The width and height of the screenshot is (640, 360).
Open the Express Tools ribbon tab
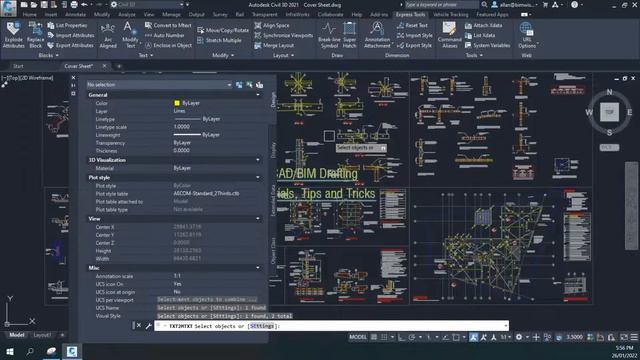(410, 15)
